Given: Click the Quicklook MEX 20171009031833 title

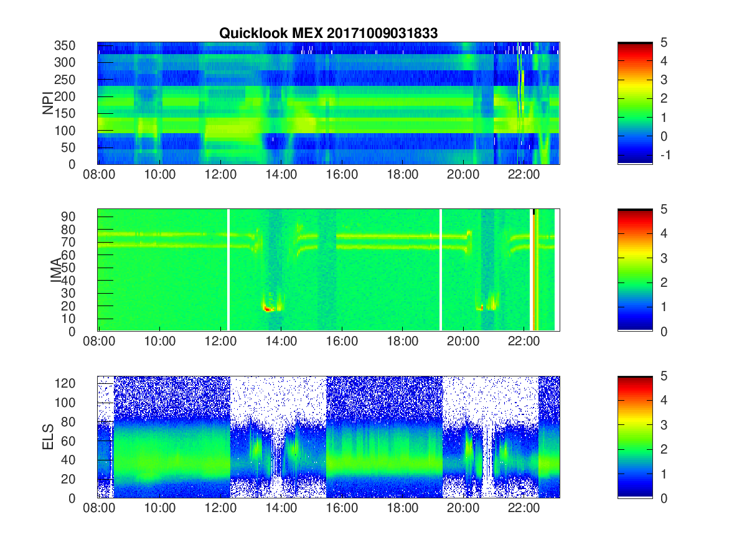Looking at the screenshot, I should click(x=328, y=34).
